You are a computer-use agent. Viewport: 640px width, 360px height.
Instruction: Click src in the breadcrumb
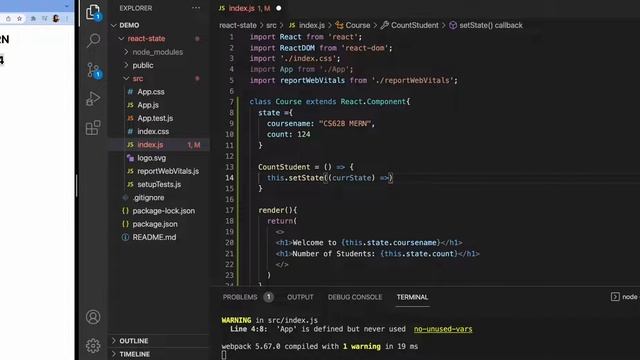[271, 25]
